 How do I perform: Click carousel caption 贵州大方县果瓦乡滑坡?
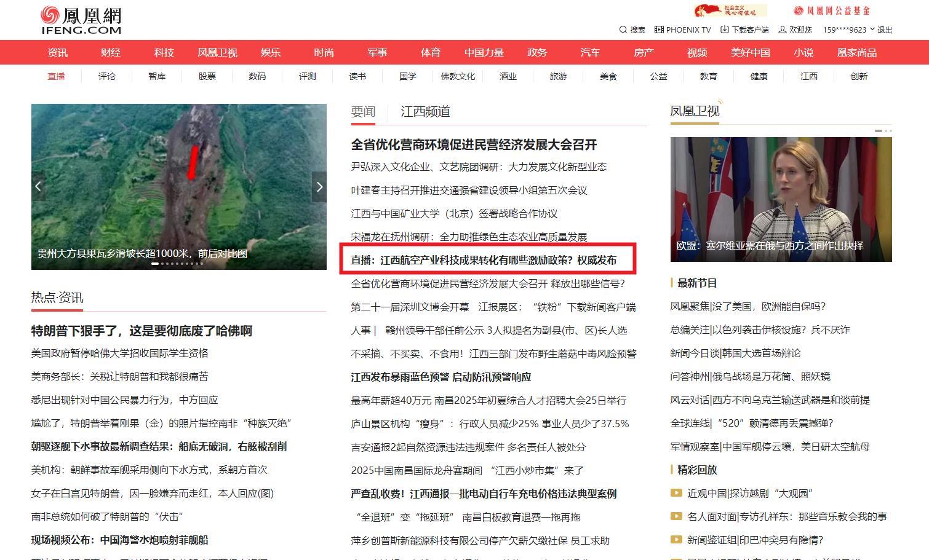(142, 253)
